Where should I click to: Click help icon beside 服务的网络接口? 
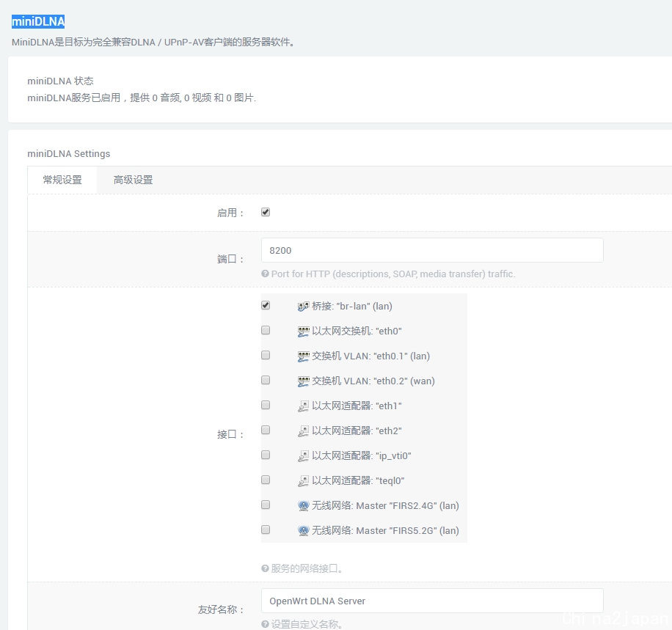tap(265, 568)
